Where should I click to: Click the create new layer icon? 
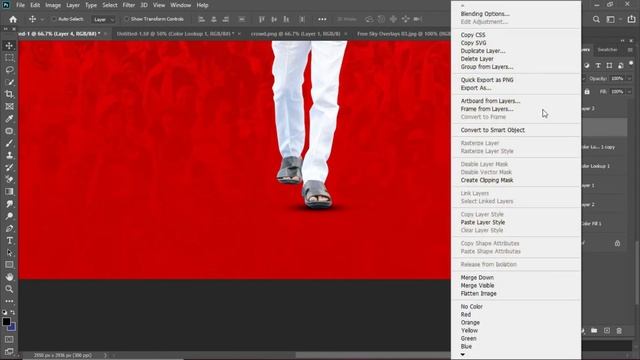[607, 331]
